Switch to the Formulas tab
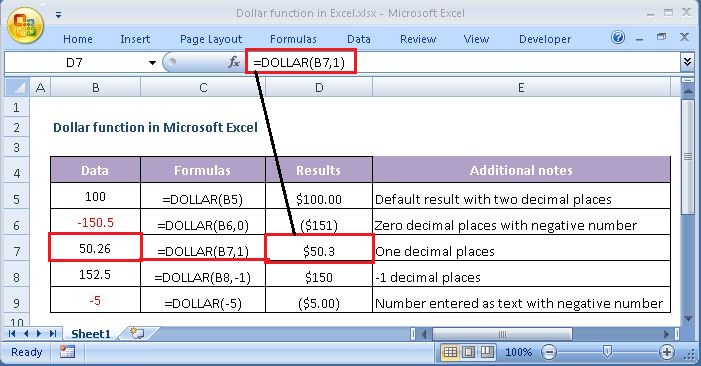 pos(293,39)
